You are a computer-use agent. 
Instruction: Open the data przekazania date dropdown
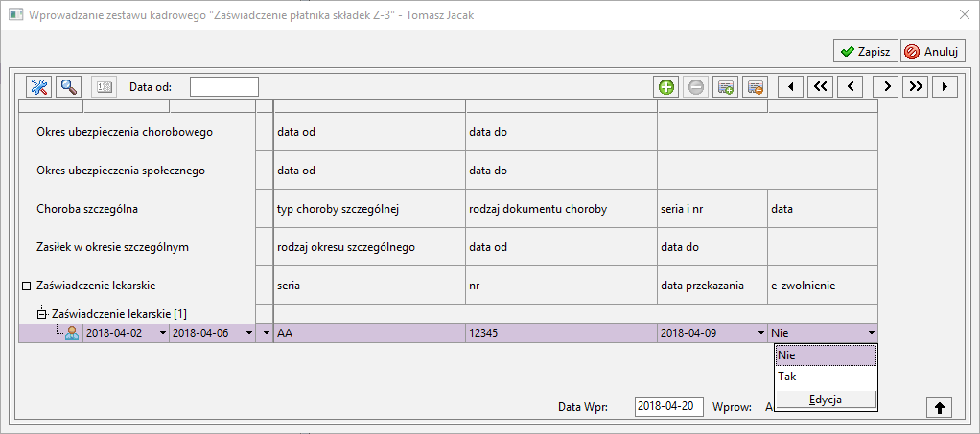[760, 333]
